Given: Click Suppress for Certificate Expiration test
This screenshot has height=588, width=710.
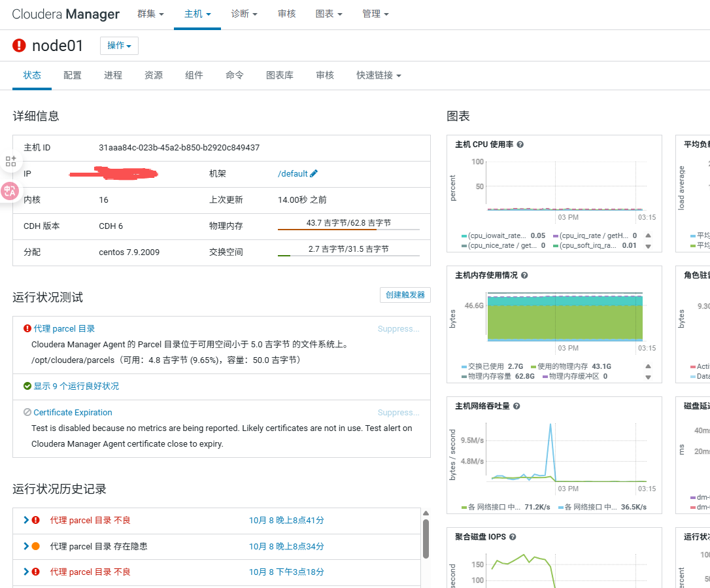Looking at the screenshot, I should click(398, 413).
